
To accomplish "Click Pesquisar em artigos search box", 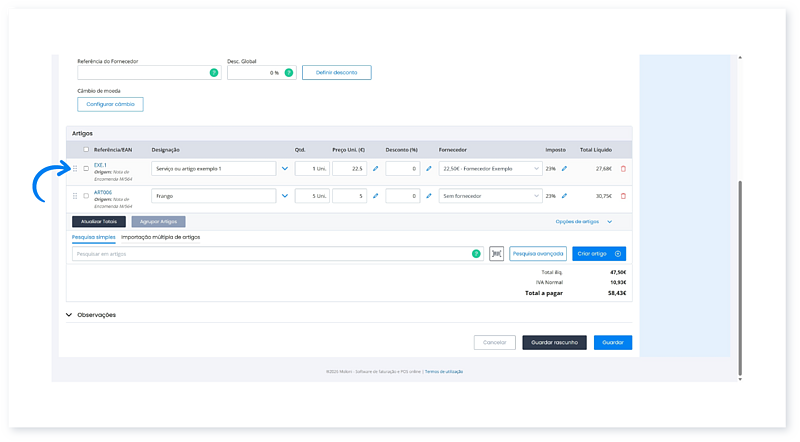I will pyautogui.click(x=278, y=254).
